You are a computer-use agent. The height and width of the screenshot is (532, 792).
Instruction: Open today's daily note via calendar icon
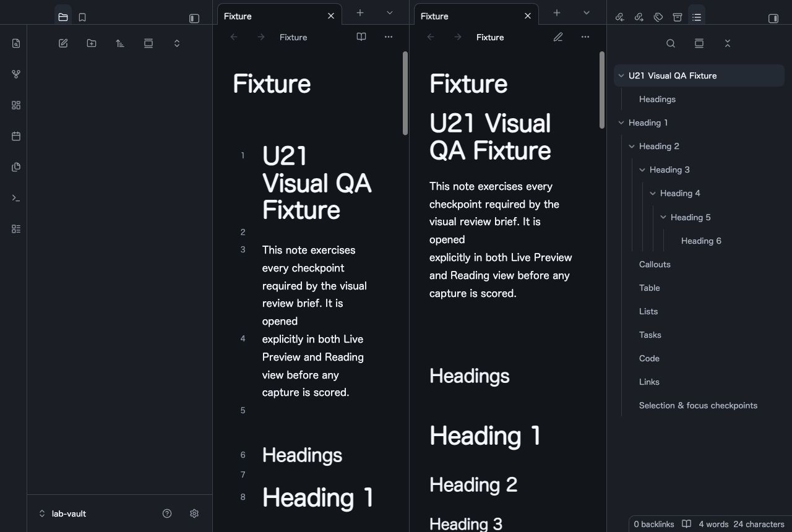16,136
